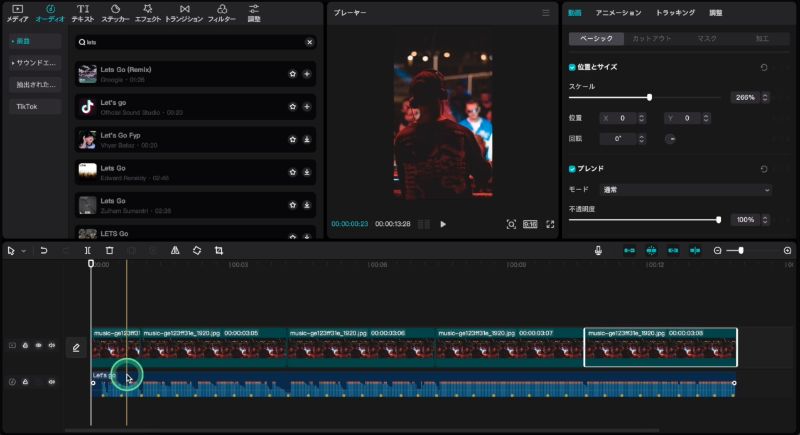Click the timeline zoom-out minus icon
800x435 pixels.
(717, 250)
